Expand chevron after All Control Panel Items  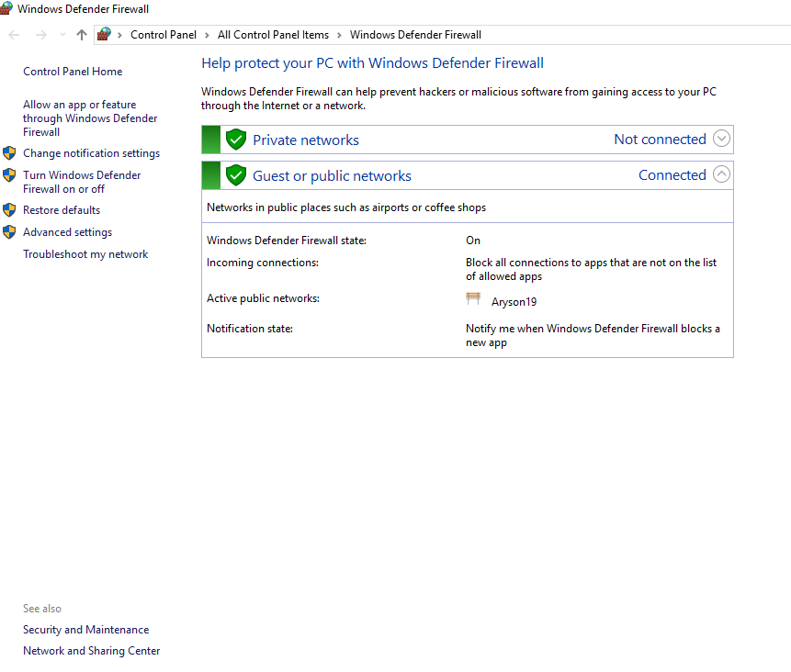click(339, 35)
